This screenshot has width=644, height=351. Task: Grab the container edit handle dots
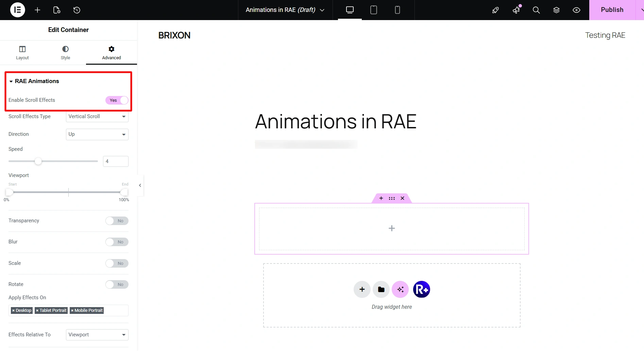click(392, 198)
